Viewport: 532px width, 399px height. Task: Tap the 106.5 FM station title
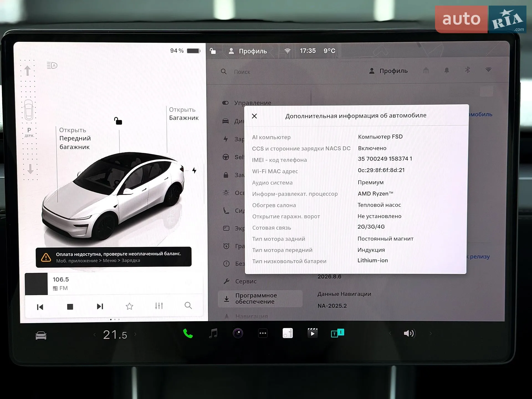click(x=61, y=280)
